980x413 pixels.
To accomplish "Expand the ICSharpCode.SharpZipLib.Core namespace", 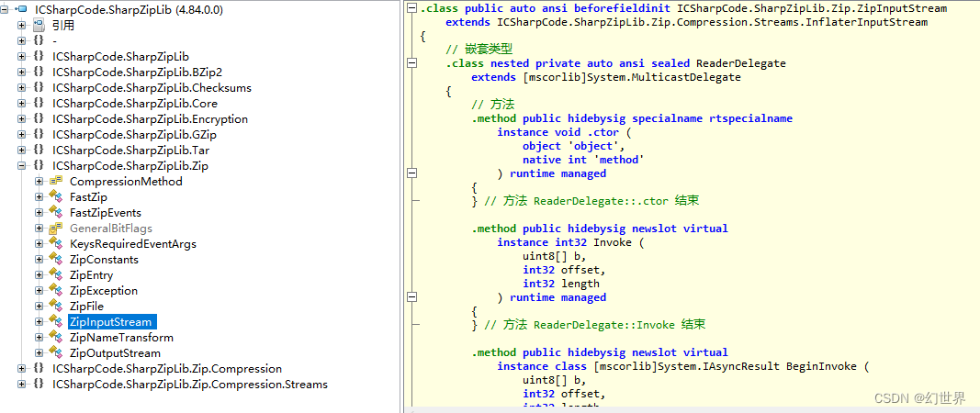I will tap(22, 104).
